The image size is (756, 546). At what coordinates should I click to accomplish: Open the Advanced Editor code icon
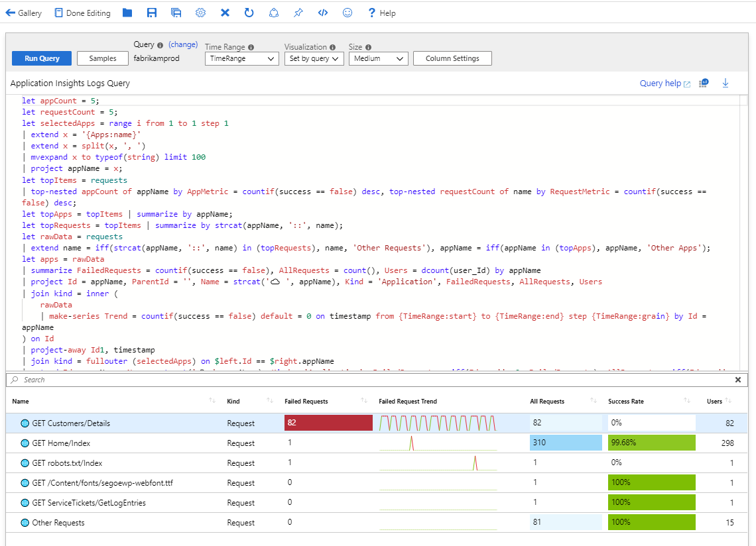point(323,13)
